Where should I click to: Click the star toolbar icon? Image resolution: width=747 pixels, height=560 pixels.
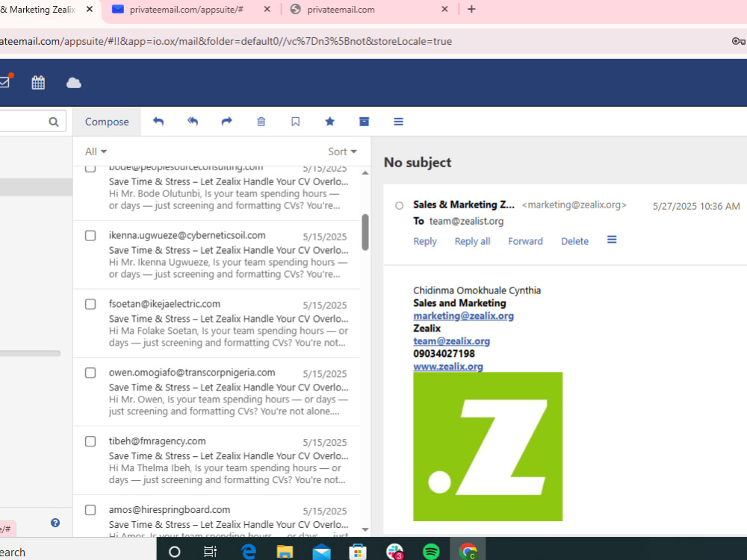coord(329,122)
